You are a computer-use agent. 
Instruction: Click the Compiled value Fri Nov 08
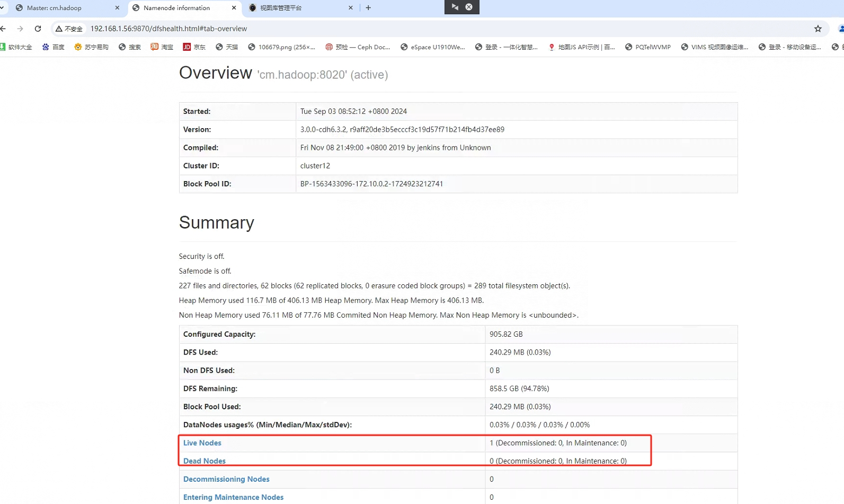click(395, 148)
